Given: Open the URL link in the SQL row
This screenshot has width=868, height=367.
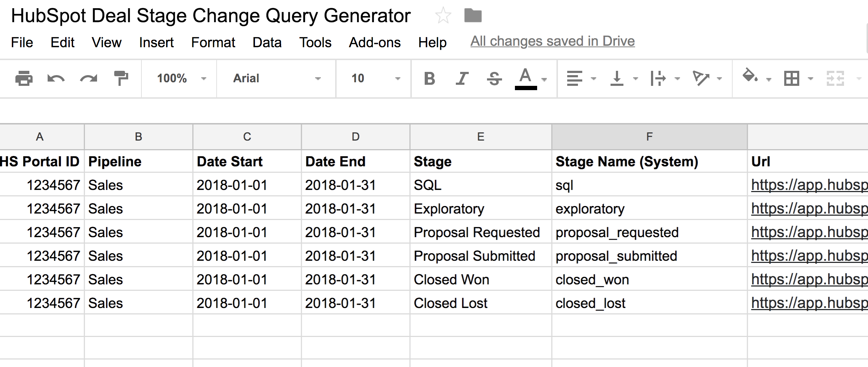Looking at the screenshot, I should click(809, 185).
